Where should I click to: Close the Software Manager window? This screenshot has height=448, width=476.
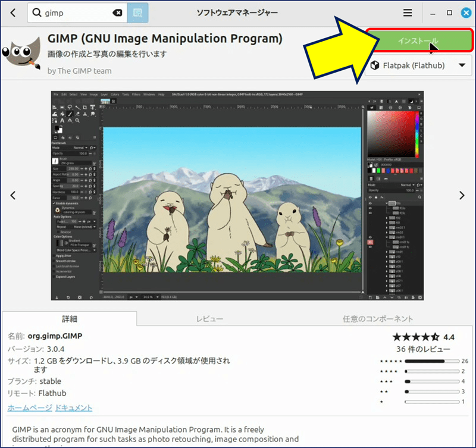[466, 12]
